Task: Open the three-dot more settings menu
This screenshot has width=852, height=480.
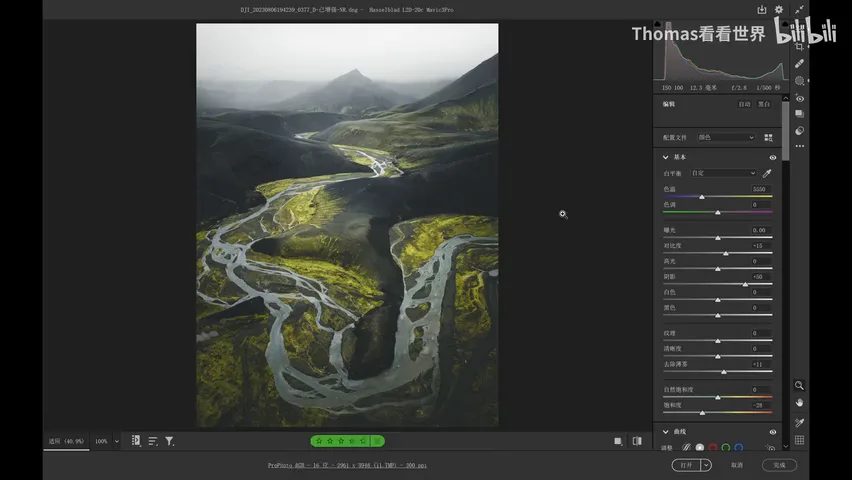Action: click(799, 146)
